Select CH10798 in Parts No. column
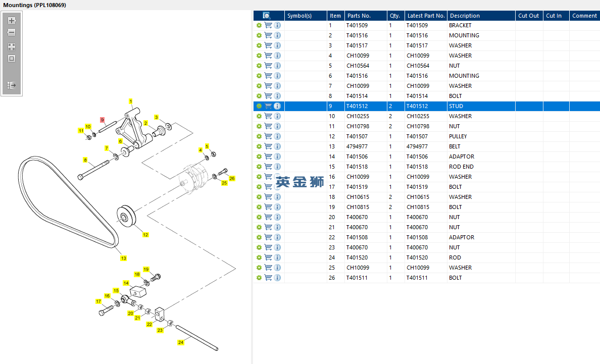This screenshot has width=600, height=364. tap(358, 126)
